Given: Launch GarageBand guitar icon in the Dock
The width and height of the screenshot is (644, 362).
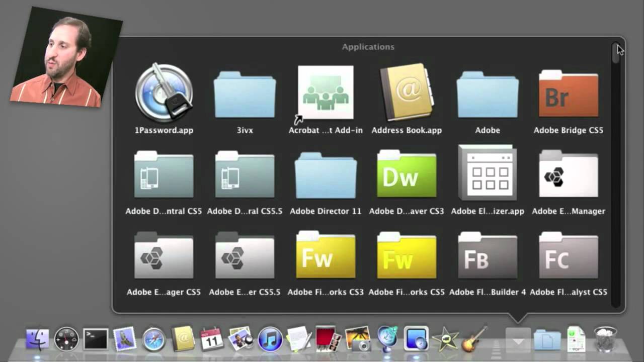Looking at the screenshot, I should 474,338.
